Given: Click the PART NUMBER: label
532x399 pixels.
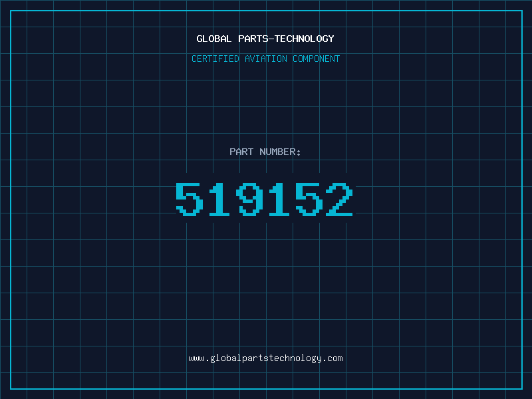Looking at the screenshot, I should click(265, 152).
